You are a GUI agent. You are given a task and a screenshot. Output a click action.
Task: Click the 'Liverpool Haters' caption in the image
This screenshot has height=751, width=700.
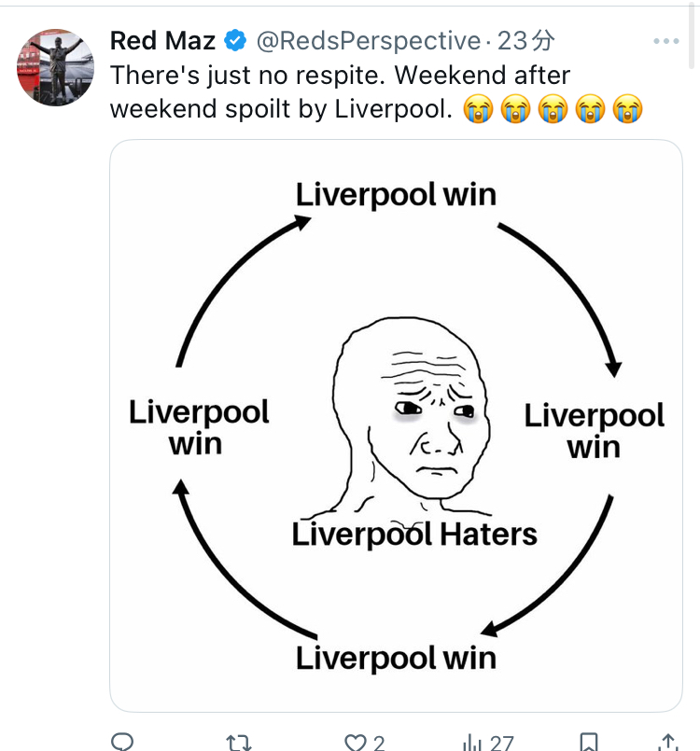(414, 535)
